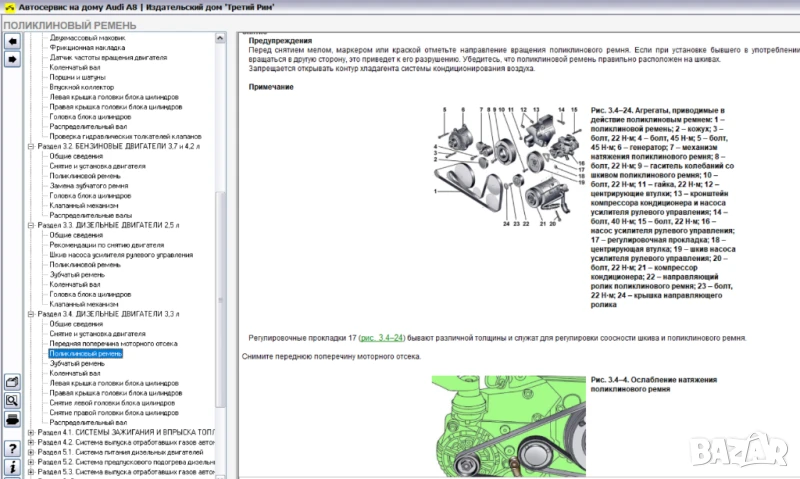
Task: Expand Раздел 5.3 Система выпуска node
Action: (x=31, y=471)
